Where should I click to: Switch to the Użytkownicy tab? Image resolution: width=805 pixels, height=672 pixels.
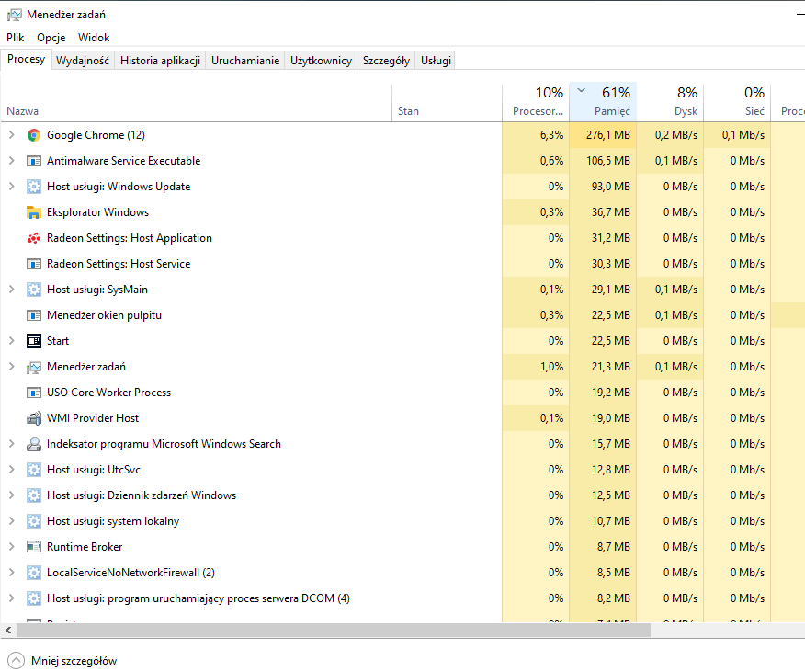[x=321, y=61]
